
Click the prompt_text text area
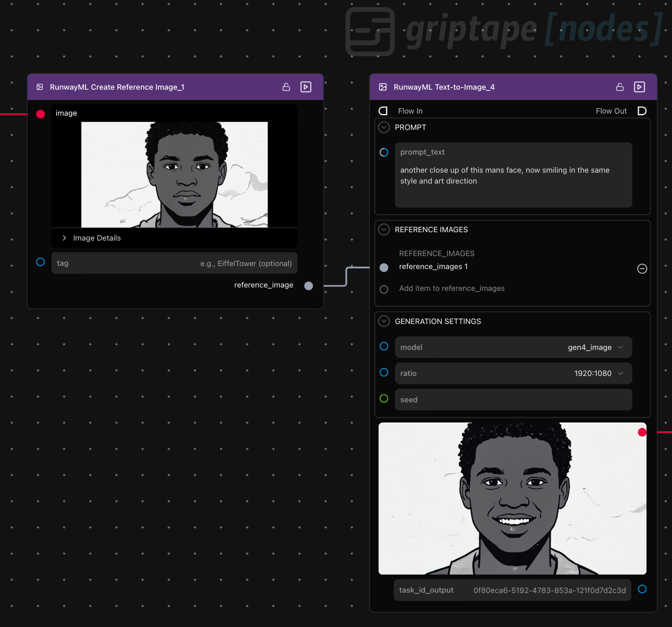click(x=513, y=175)
